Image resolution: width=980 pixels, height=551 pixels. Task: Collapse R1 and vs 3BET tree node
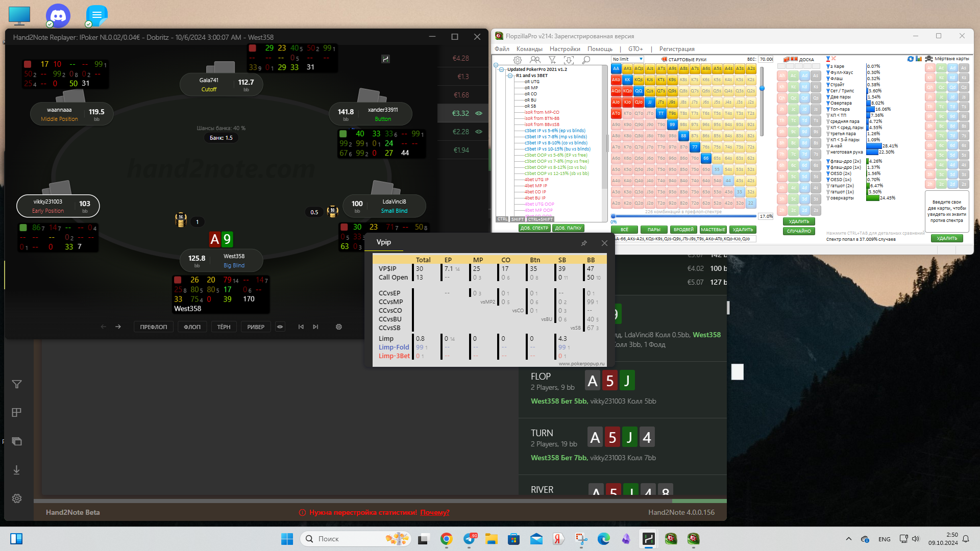pos(510,76)
